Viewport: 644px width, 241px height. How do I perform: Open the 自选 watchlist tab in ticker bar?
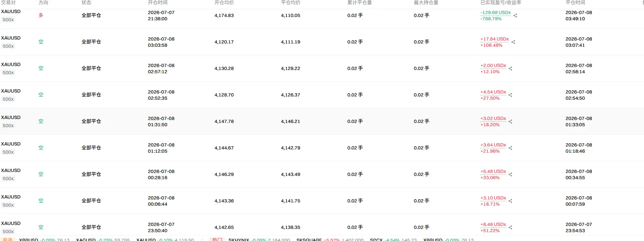click(8, 239)
